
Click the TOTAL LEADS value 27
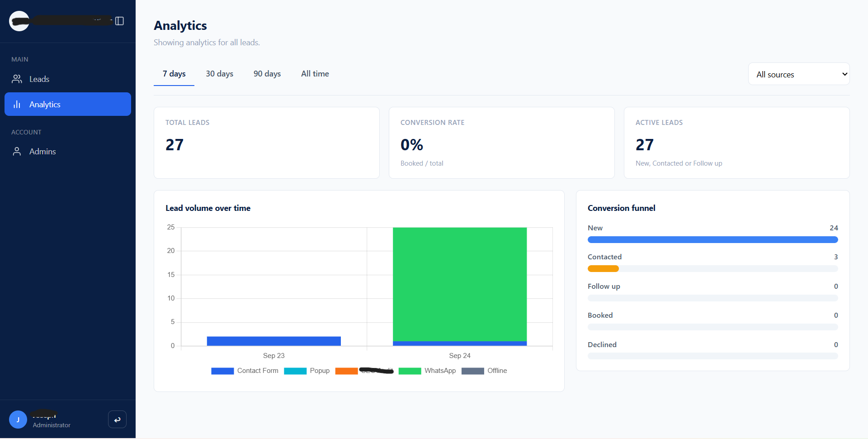[x=175, y=145]
